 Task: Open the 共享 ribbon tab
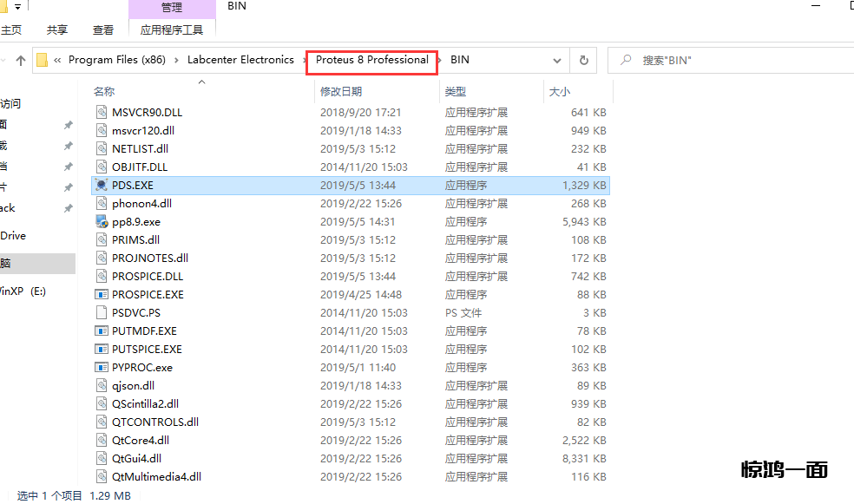click(57, 29)
